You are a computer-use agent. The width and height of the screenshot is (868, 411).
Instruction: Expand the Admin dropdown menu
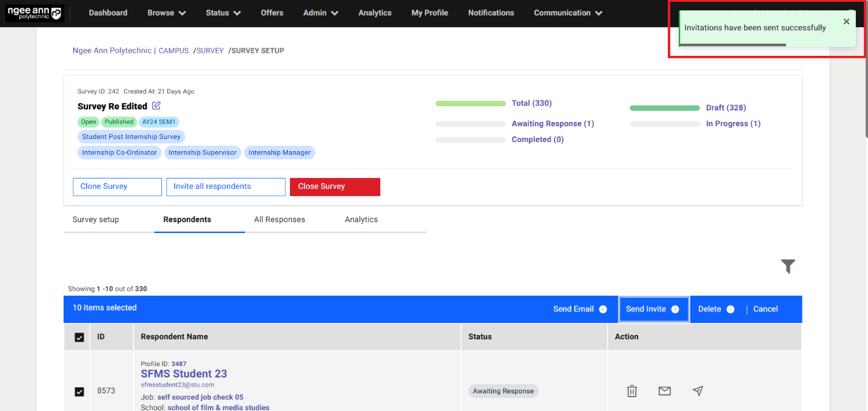tap(321, 13)
